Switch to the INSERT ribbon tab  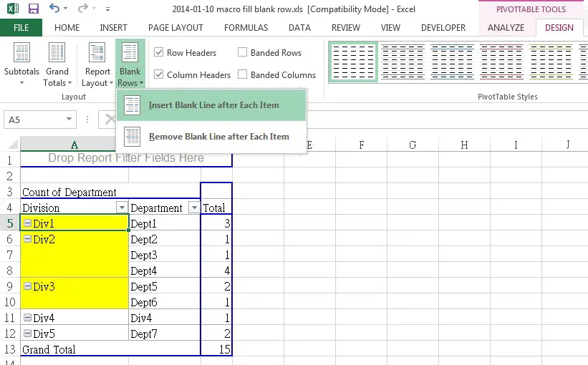[113, 28]
